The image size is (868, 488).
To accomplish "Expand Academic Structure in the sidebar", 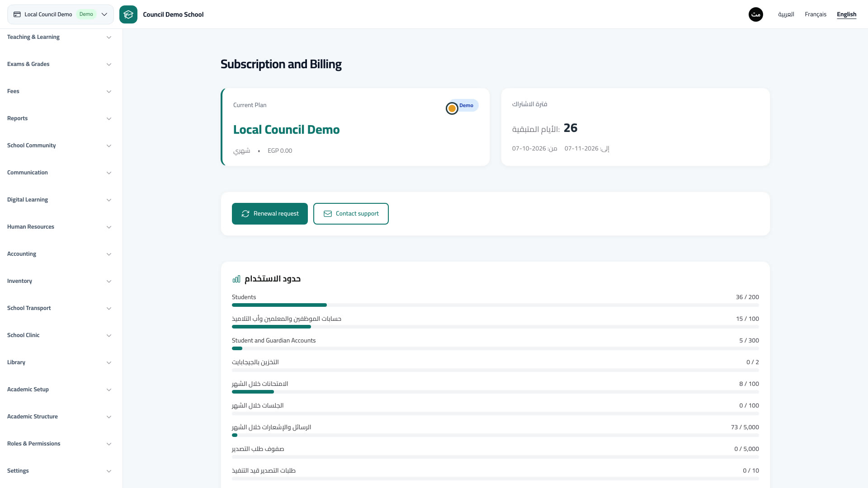I will click(x=59, y=417).
